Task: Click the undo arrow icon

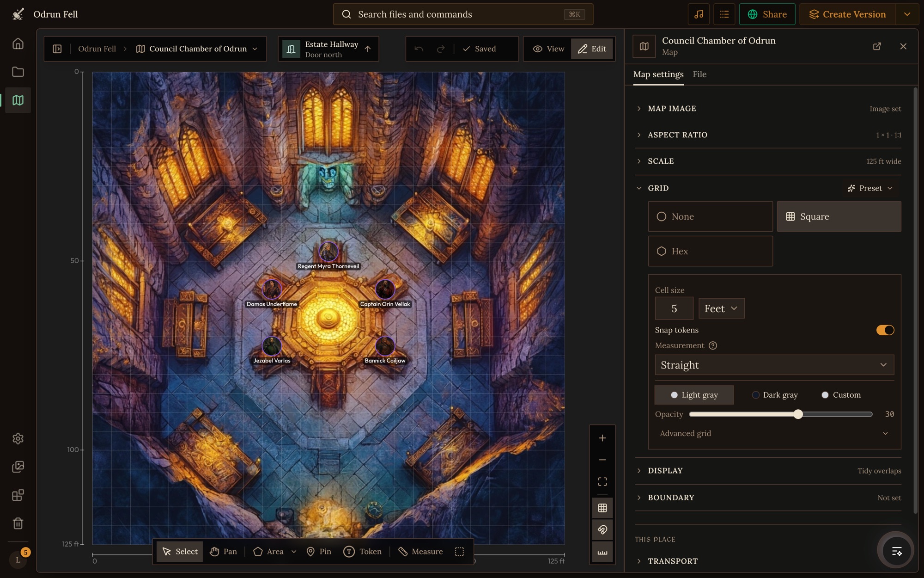Action: [x=419, y=49]
